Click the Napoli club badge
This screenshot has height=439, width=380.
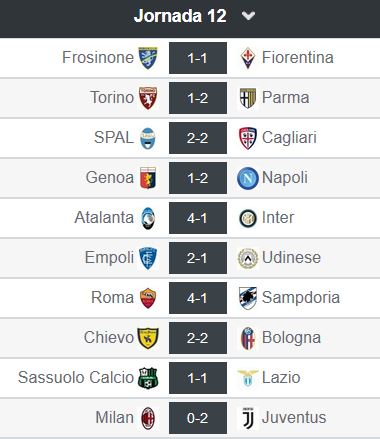pyautogui.click(x=248, y=178)
